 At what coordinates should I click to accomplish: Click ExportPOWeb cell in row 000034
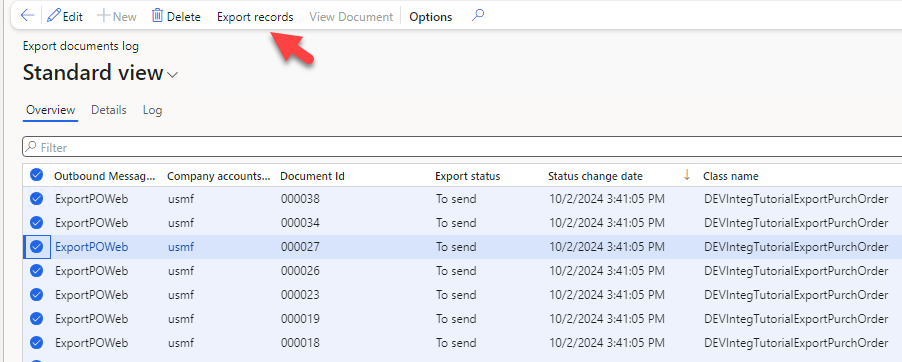[91, 223]
